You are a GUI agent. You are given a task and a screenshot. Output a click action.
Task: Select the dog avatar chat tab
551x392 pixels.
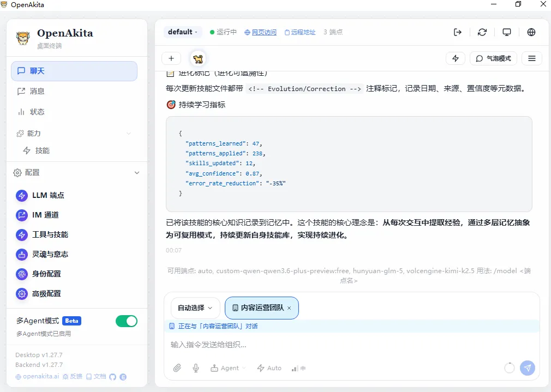point(198,59)
